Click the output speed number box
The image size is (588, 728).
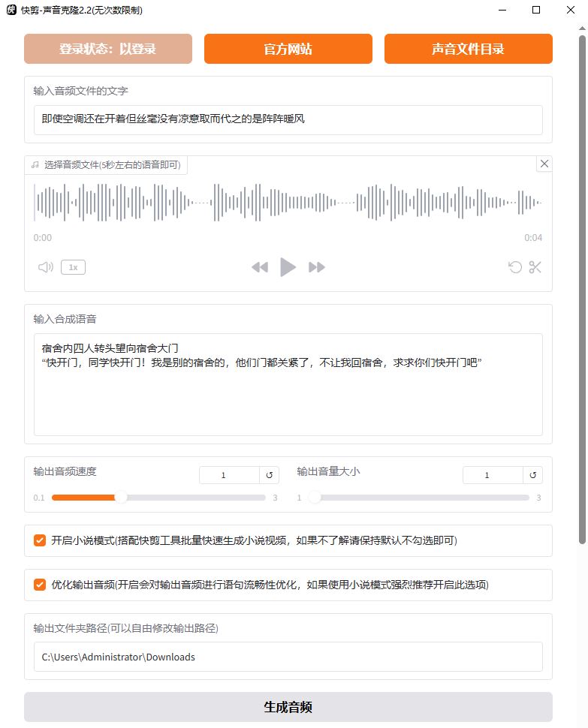[x=230, y=475]
